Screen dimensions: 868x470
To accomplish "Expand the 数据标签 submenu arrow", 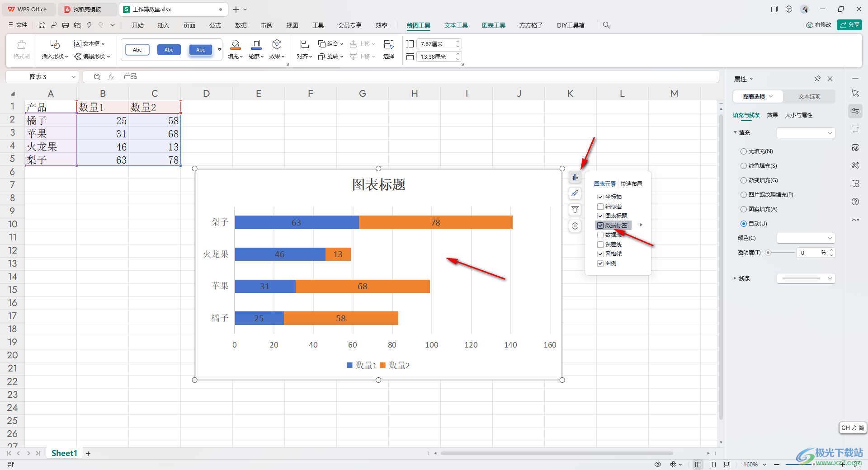I will click(x=641, y=225).
